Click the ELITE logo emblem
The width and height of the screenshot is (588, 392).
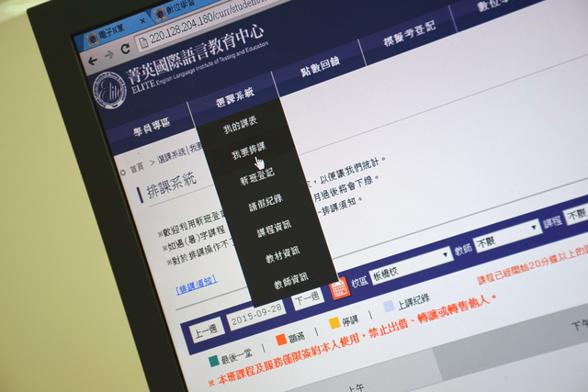pos(109,90)
